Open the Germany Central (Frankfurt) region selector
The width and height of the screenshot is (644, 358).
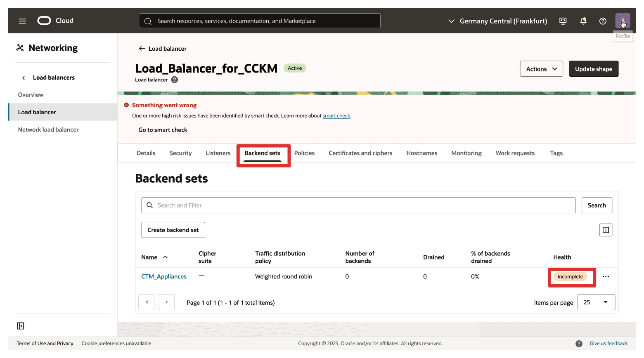[x=497, y=21]
